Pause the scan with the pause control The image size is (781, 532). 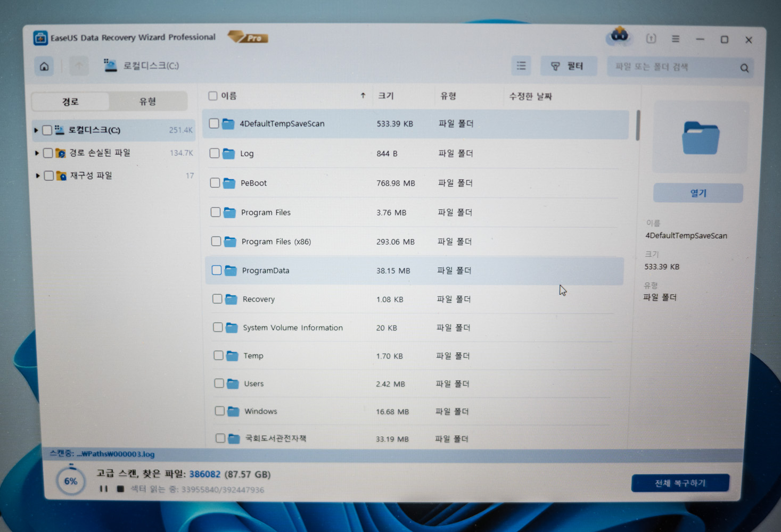[x=104, y=489]
